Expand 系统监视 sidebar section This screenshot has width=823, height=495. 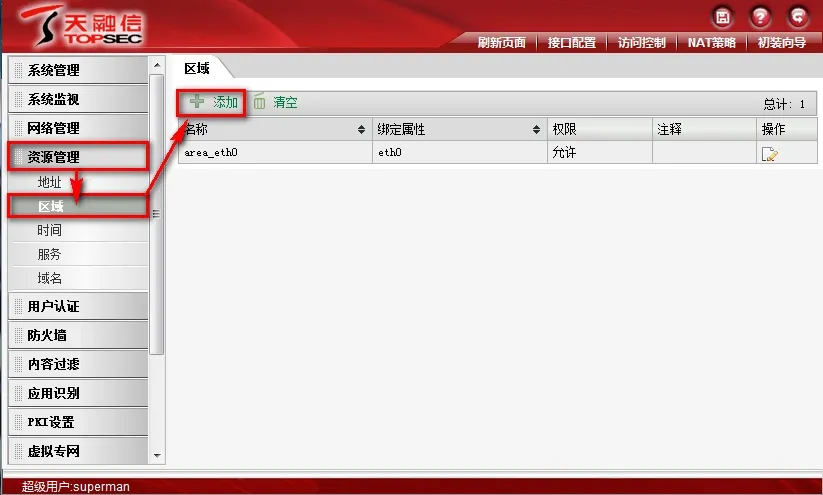[78, 99]
